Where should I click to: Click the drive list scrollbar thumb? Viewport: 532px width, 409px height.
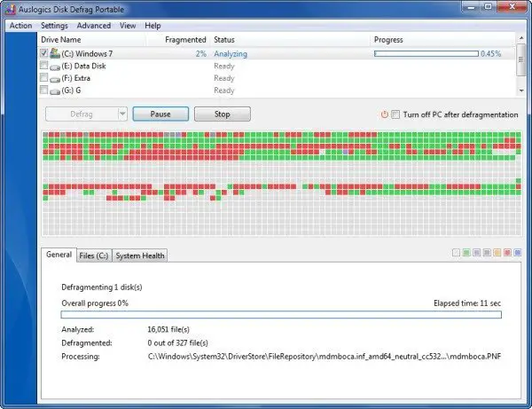pos(521,59)
